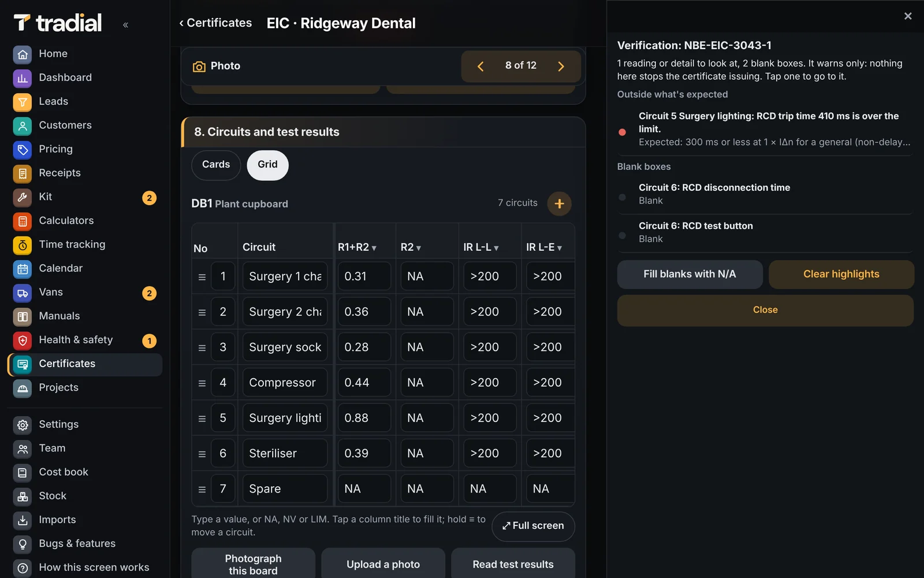Collapse the sidebar with double chevron

click(125, 25)
